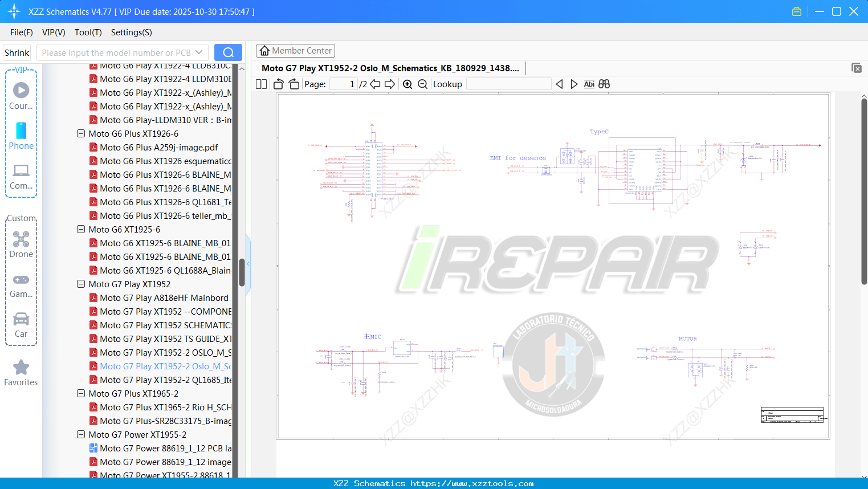Click the PCB file icon for Moto G7 Power 88619_1_12 PCB
The image size is (868, 489).
click(93, 448)
